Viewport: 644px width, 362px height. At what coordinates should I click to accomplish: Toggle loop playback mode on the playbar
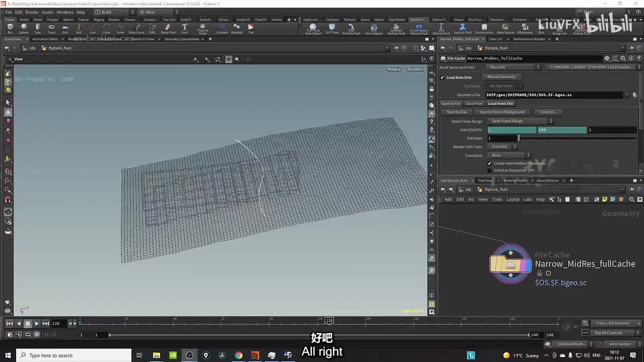pyautogui.click(x=28, y=334)
